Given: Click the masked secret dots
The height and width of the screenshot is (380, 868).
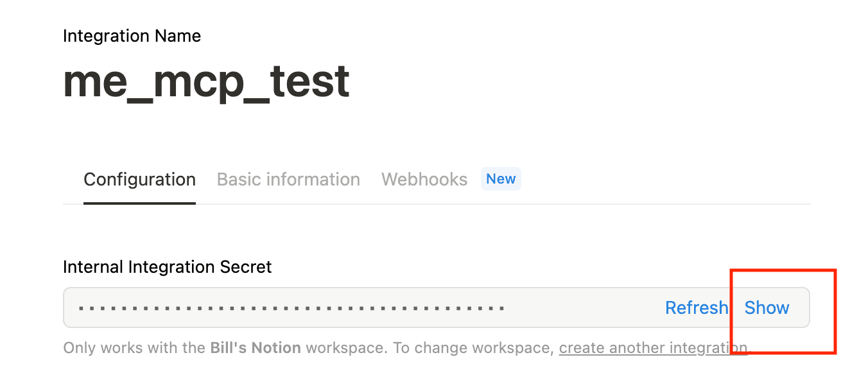Looking at the screenshot, I should click(x=291, y=308).
